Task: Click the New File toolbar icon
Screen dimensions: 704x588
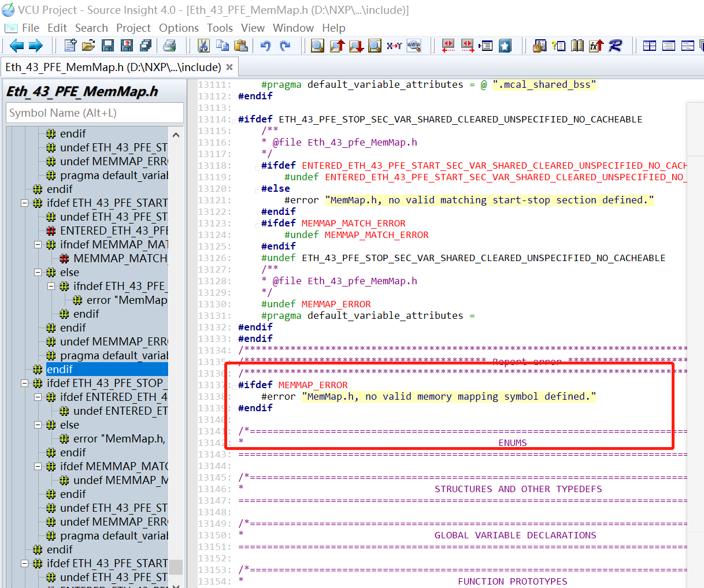Action: pos(71,46)
